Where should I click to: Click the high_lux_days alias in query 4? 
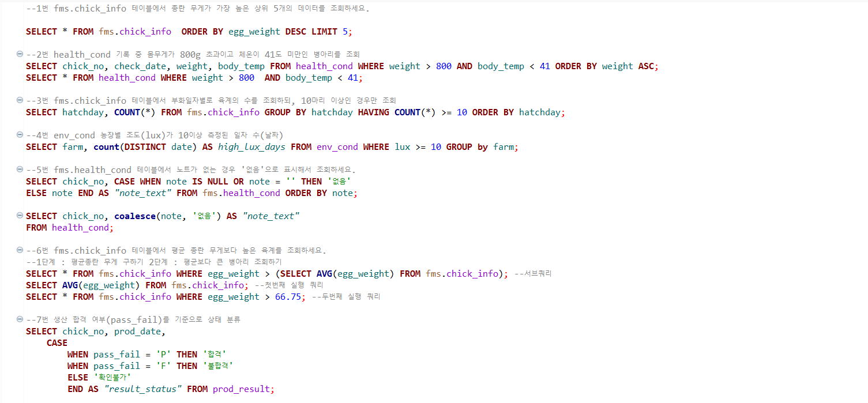[x=251, y=147]
